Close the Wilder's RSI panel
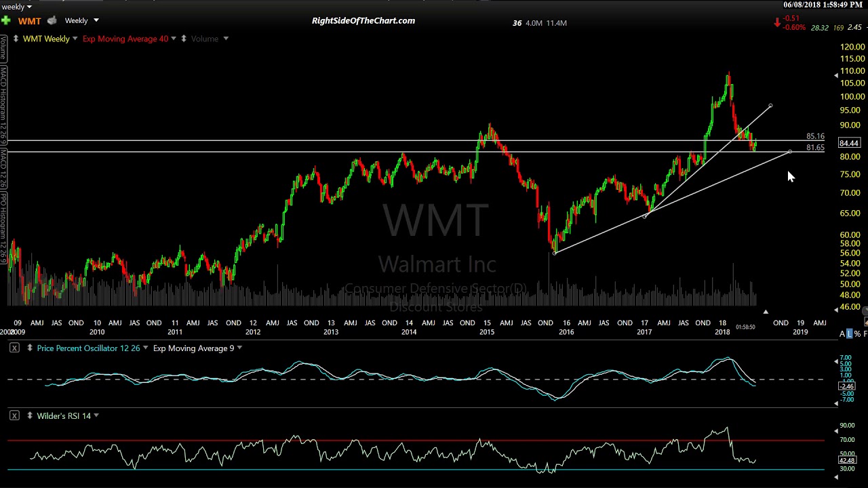868x488 pixels. [14, 415]
